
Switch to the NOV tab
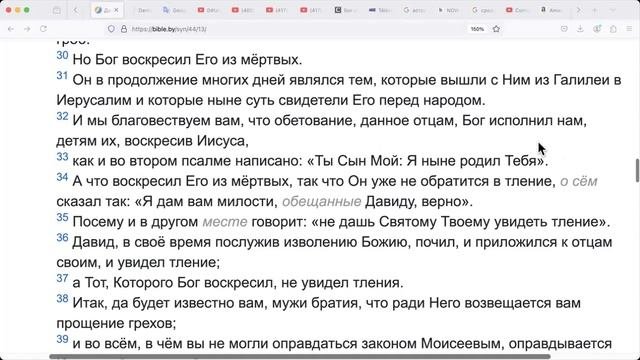[x=448, y=10]
